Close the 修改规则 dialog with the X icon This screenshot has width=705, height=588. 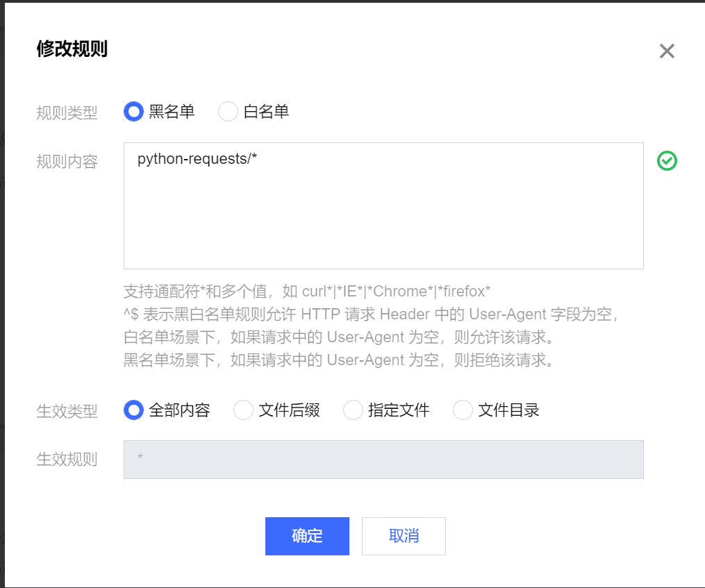tap(667, 51)
